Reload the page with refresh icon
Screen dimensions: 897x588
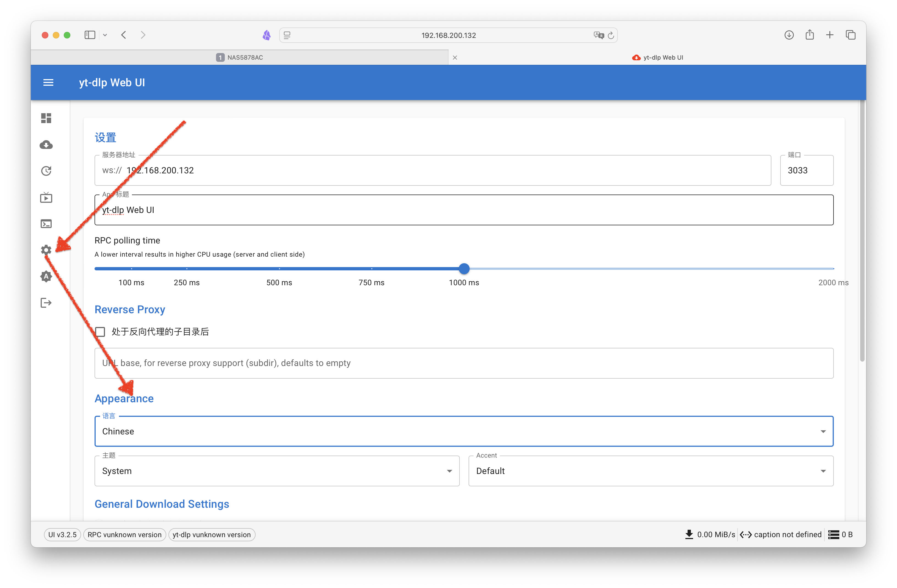[611, 35]
